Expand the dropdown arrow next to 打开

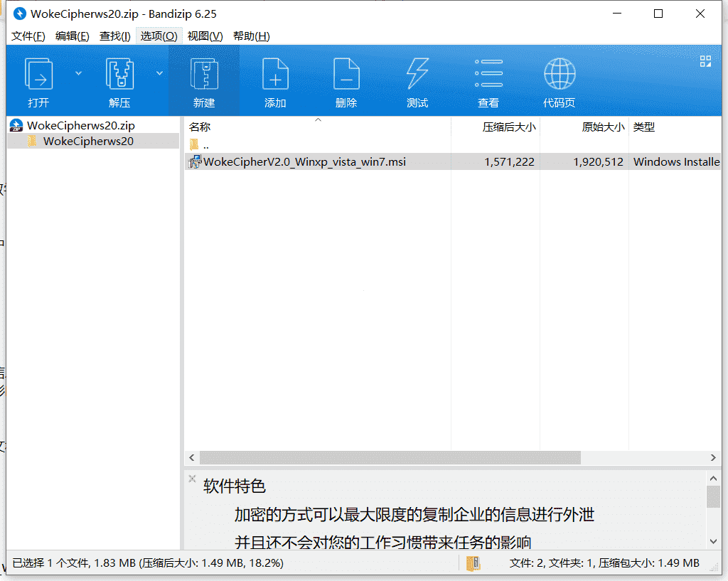[78, 73]
